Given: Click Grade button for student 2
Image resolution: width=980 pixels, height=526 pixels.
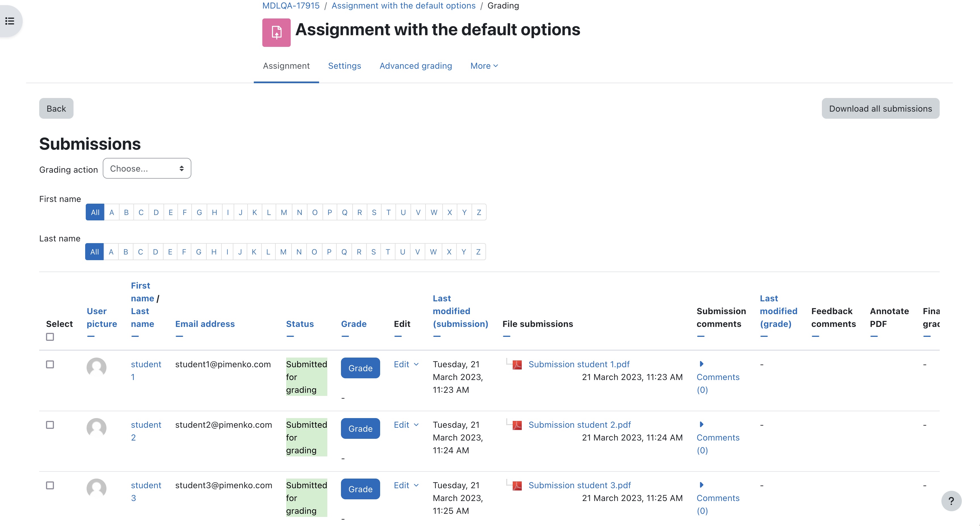Looking at the screenshot, I should (x=360, y=429).
